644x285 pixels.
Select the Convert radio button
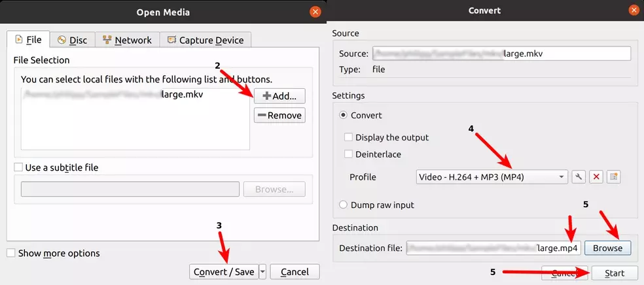(343, 115)
